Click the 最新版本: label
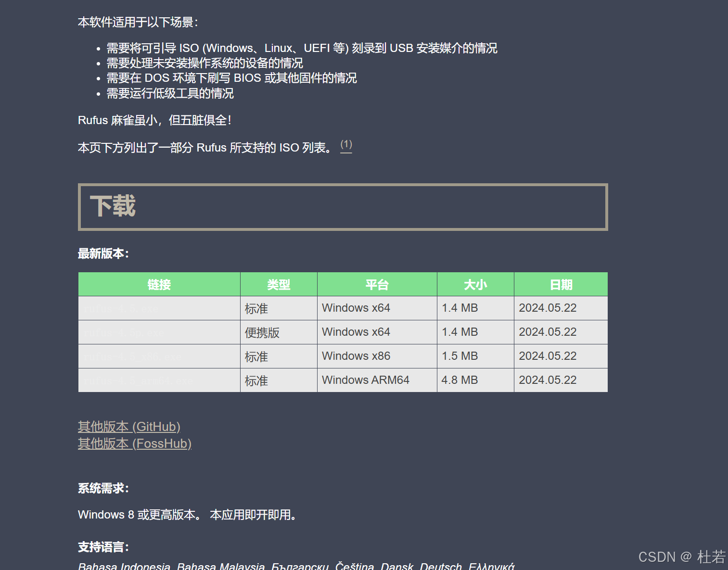 tap(103, 253)
